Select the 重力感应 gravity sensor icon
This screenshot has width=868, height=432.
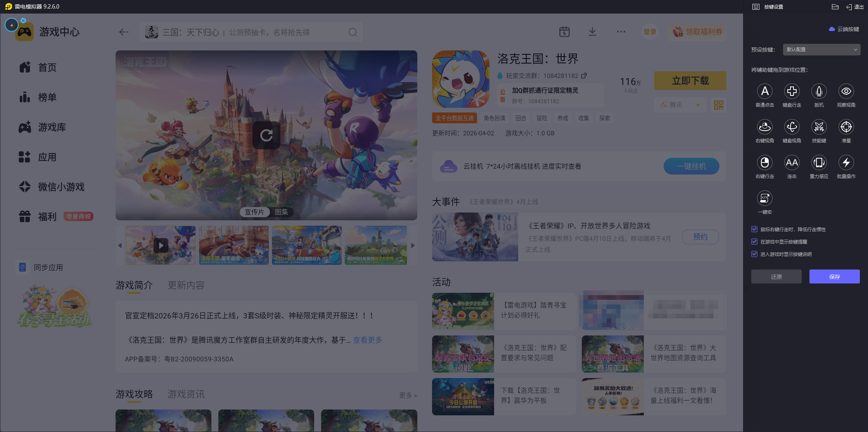(819, 163)
